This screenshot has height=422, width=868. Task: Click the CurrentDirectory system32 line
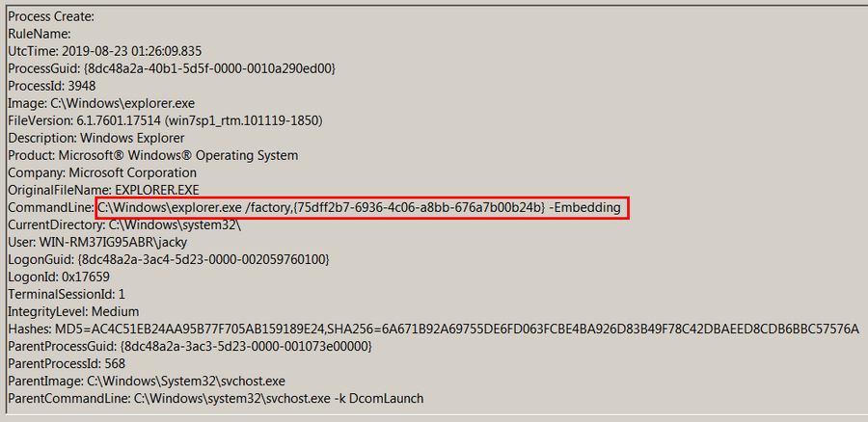(x=124, y=225)
